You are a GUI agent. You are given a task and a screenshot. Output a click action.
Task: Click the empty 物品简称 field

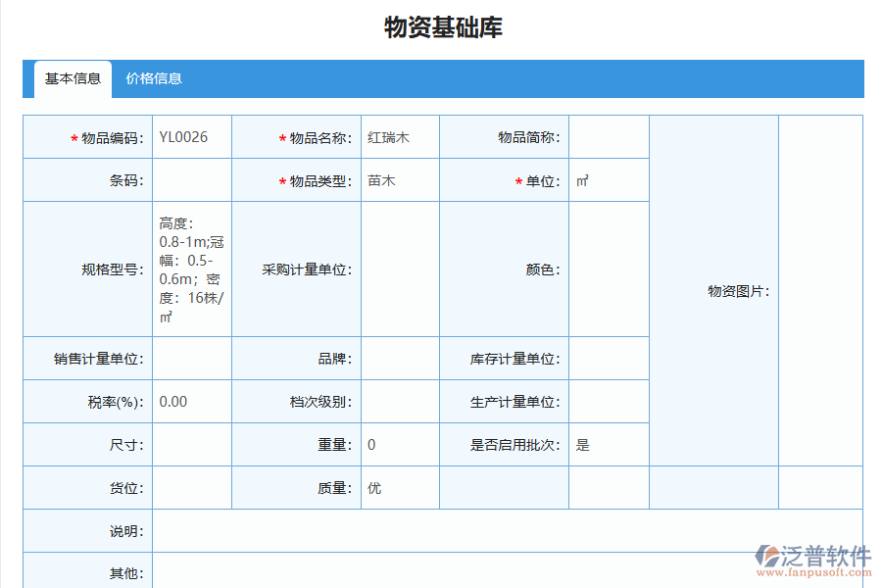click(x=609, y=137)
